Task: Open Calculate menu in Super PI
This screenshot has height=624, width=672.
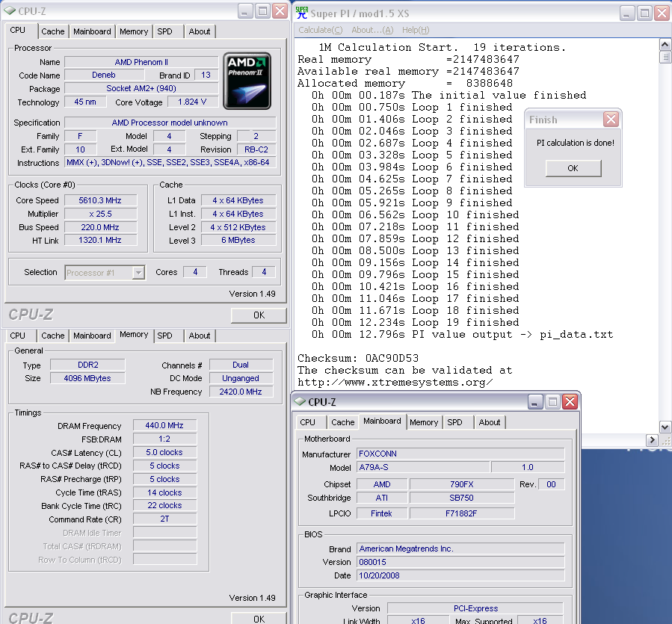Action: tap(320, 30)
